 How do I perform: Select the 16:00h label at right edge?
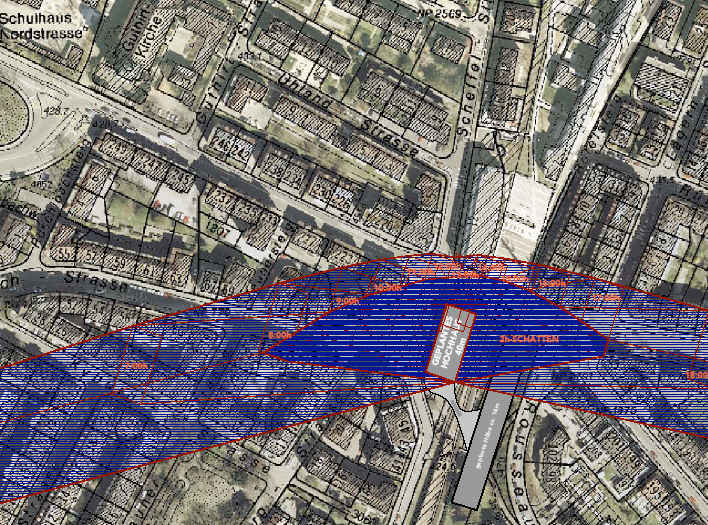(696, 373)
